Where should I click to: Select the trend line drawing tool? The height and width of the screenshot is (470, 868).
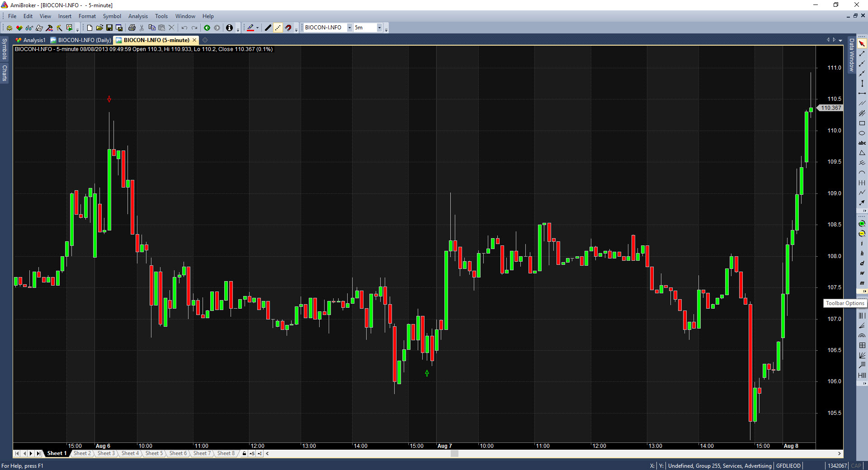(862, 54)
